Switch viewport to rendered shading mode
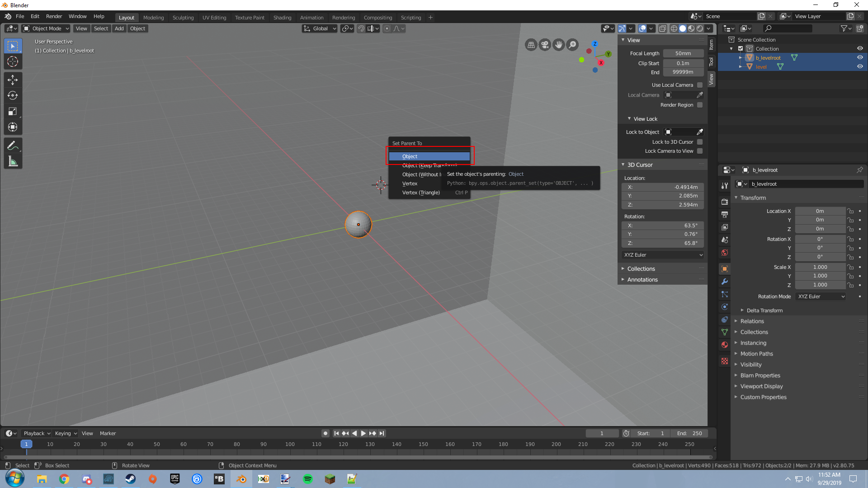 coord(700,28)
